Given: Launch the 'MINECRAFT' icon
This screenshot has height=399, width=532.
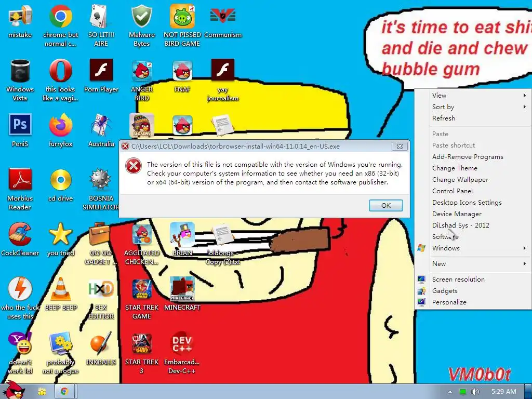Looking at the screenshot, I should point(182,294).
